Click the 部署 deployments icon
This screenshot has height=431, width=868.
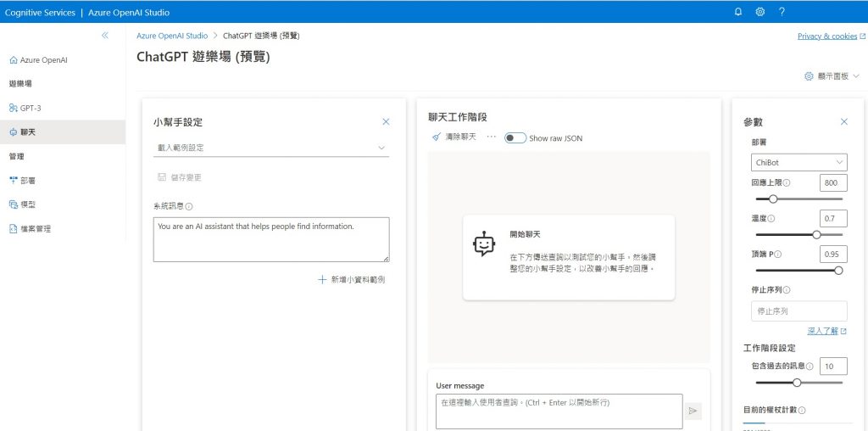point(14,180)
